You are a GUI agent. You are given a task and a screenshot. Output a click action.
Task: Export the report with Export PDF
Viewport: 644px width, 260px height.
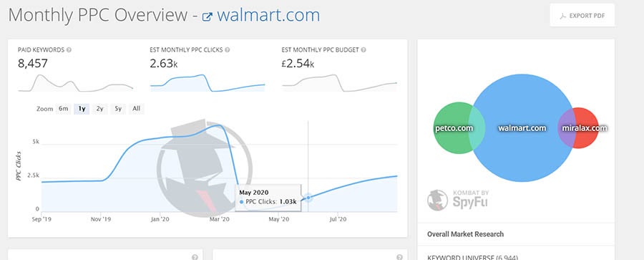pos(582,16)
